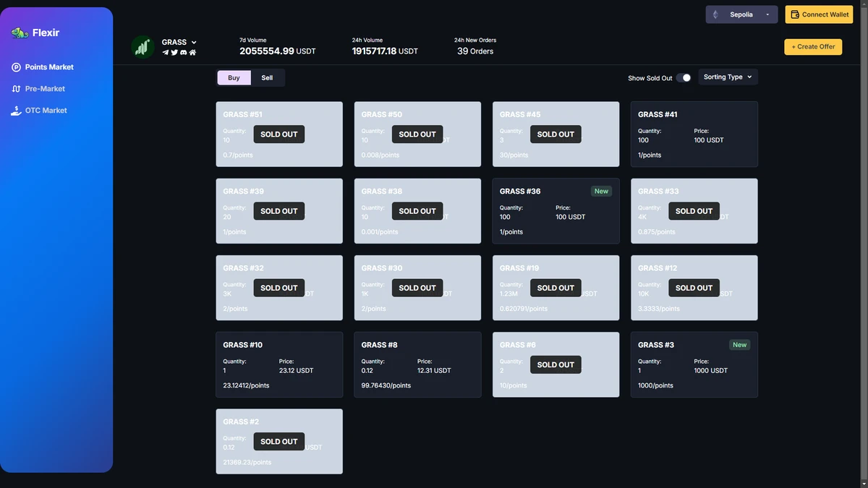The width and height of the screenshot is (868, 488).
Task: Click the SOLD OUT label on GRASS #2
Action: tap(279, 441)
